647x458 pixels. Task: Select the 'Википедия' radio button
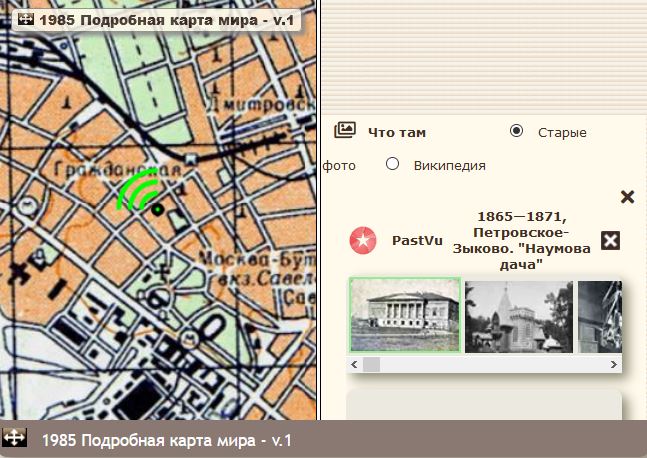(392, 164)
